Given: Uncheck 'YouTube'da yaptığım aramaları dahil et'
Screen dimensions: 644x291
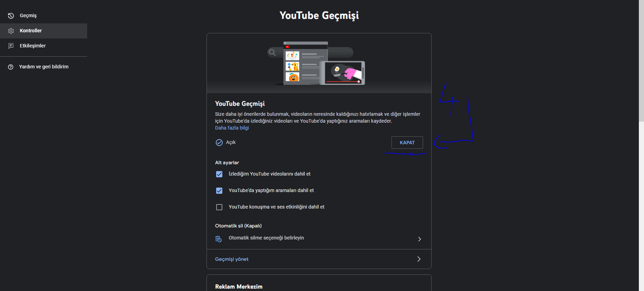Looking at the screenshot, I should coord(219,191).
